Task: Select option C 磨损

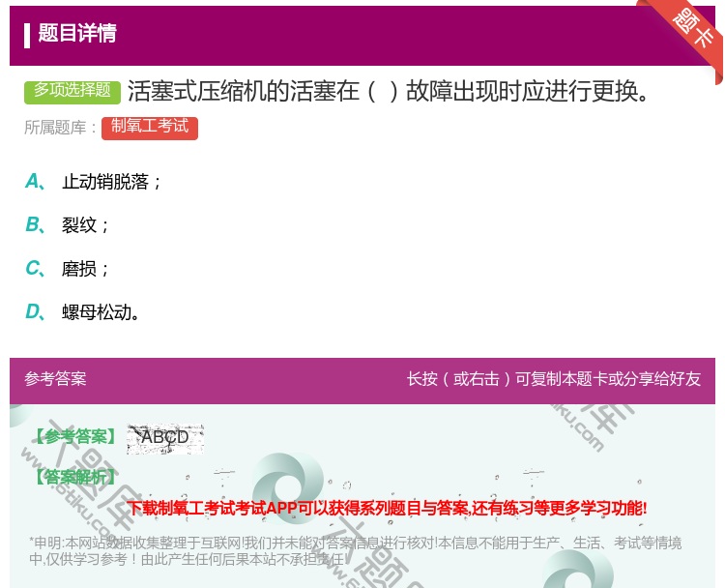Action: pyautogui.click(x=68, y=269)
